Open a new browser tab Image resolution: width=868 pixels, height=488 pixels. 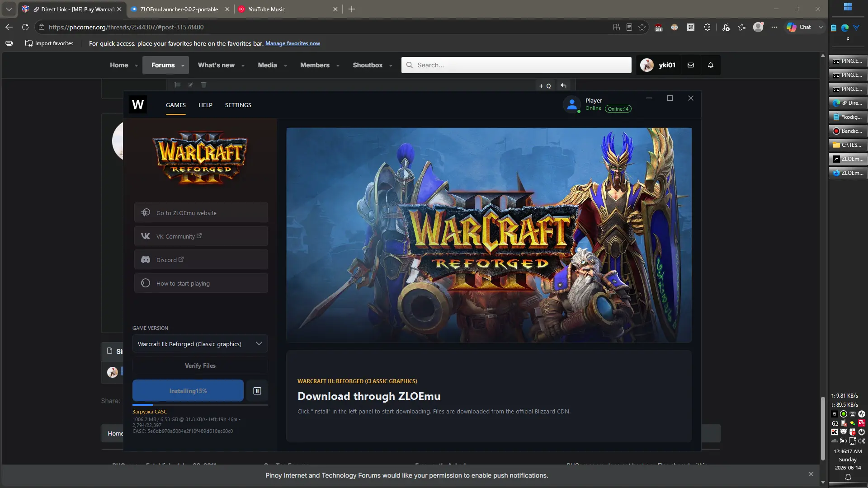[352, 9]
